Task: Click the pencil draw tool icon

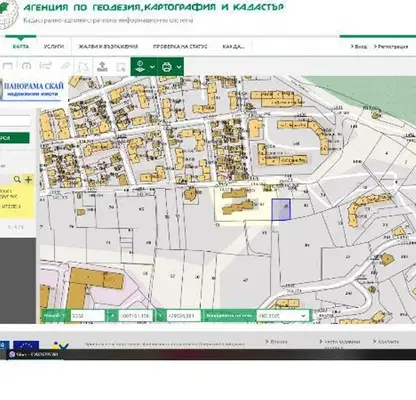Action: 65,66
